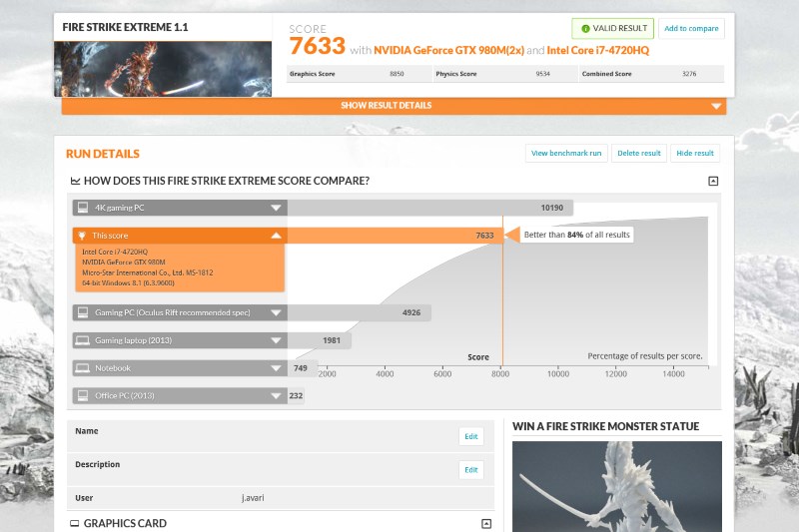Click the Notebook laptop icon
Image resolution: width=799 pixels, height=532 pixels.
tap(83, 367)
